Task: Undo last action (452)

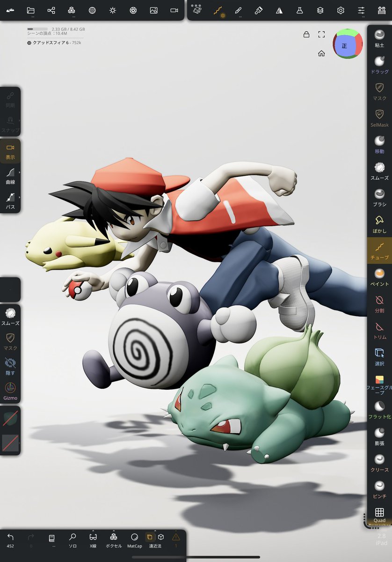Action: tap(10, 540)
